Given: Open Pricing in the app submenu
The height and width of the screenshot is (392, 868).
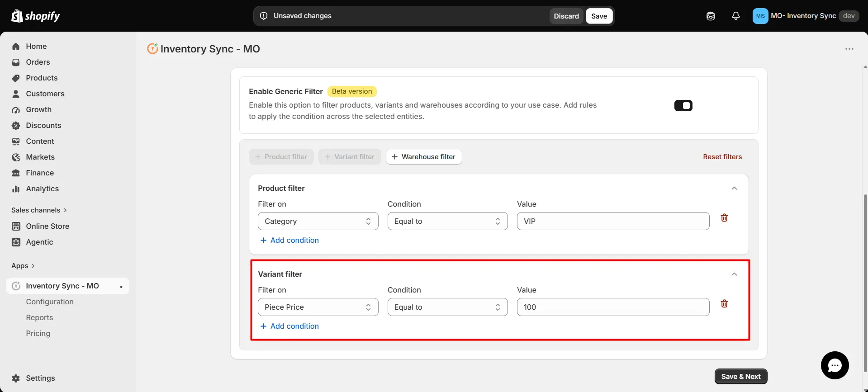Looking at the screenshot, I should tap(38, 333).
